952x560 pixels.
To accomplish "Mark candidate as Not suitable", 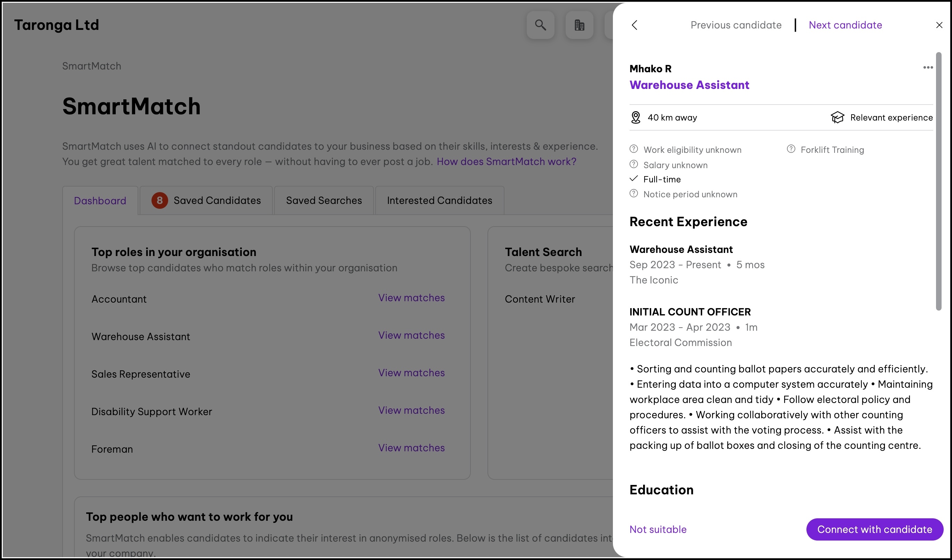I will pos(658,529).
